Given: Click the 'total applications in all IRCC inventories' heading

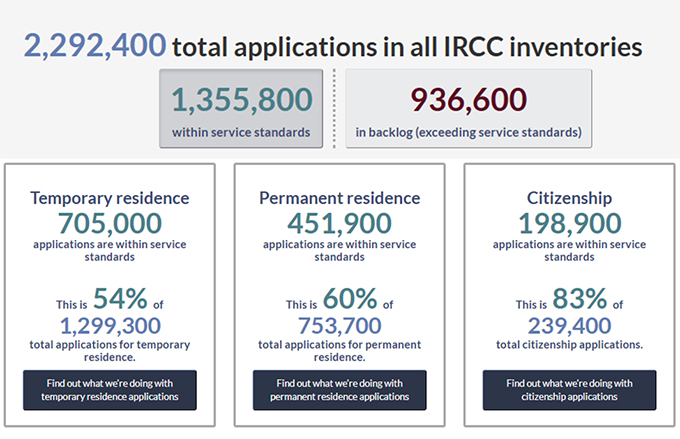Looking at the screenshot, I should coord(407,47).
